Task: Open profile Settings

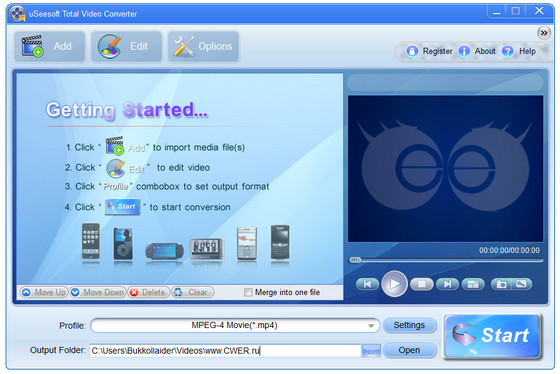Action: point(409,325)
